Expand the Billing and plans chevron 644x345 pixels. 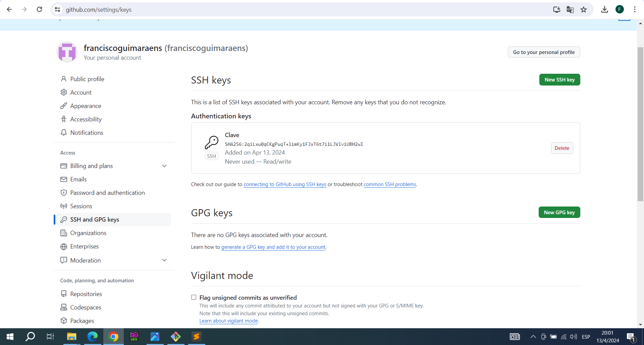(164, 166)
